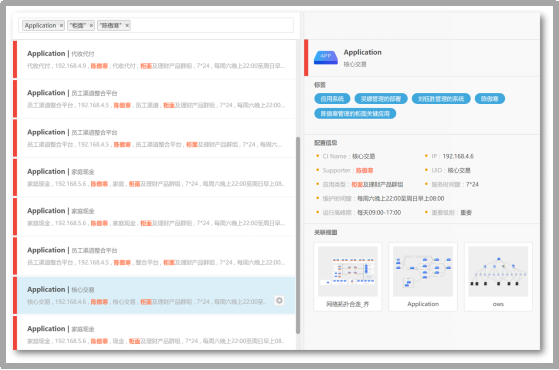The image size is (559, 370).
Task: Remove the "陈傲寒" search tag
Action: pyautogui.click(x=127, y=26)
